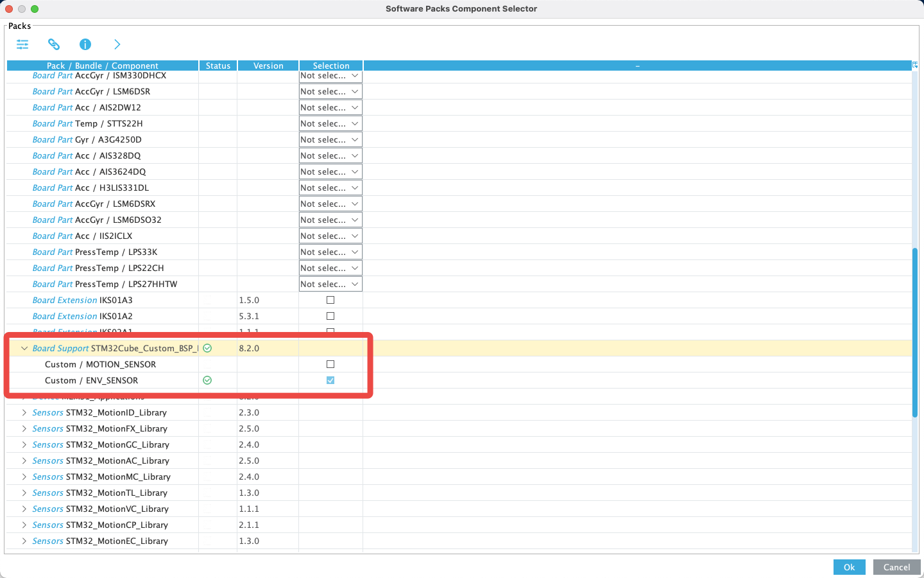Confirm with the Ok button

[849, 567]
